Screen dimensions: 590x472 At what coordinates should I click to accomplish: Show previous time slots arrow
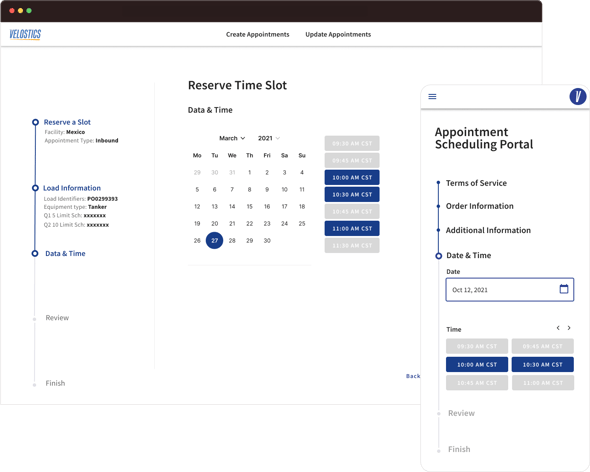pyautogui.click(x=558, y=328)
